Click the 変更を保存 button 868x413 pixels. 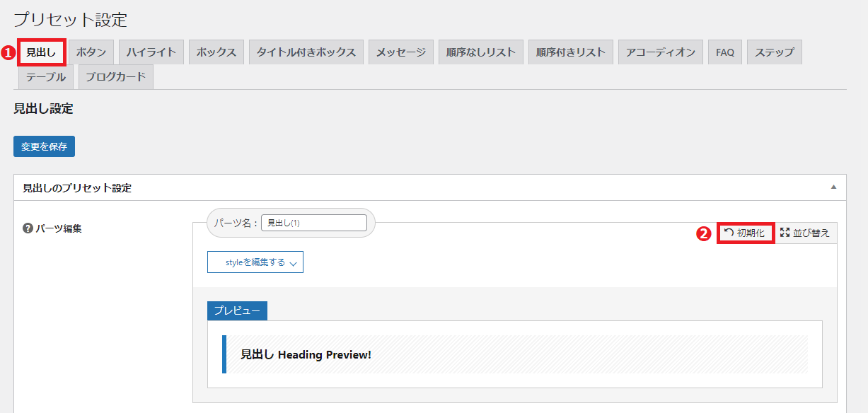[x=44, y=146]
